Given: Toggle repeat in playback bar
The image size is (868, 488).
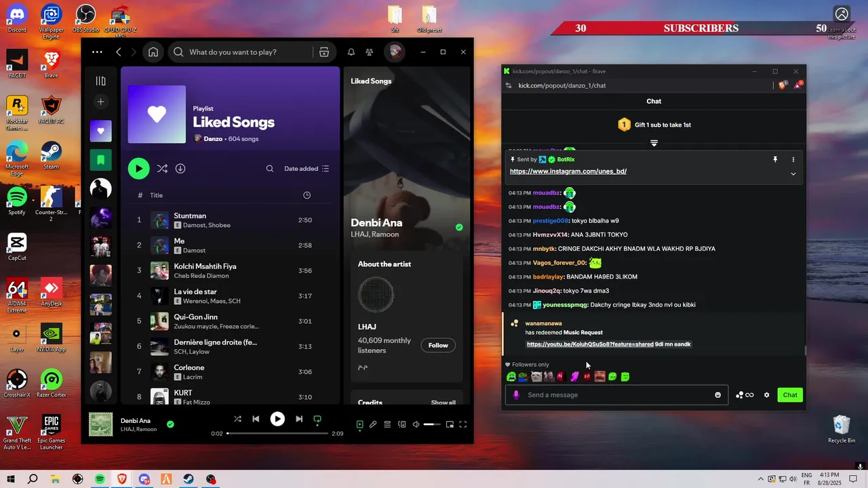Looking at the screenshot, I should pyautogui.click(x=317, y=420).
